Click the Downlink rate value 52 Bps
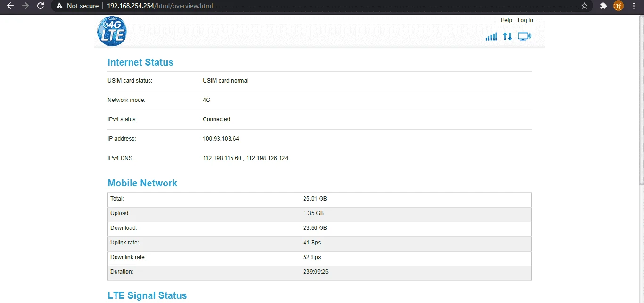 pos(312,257)
